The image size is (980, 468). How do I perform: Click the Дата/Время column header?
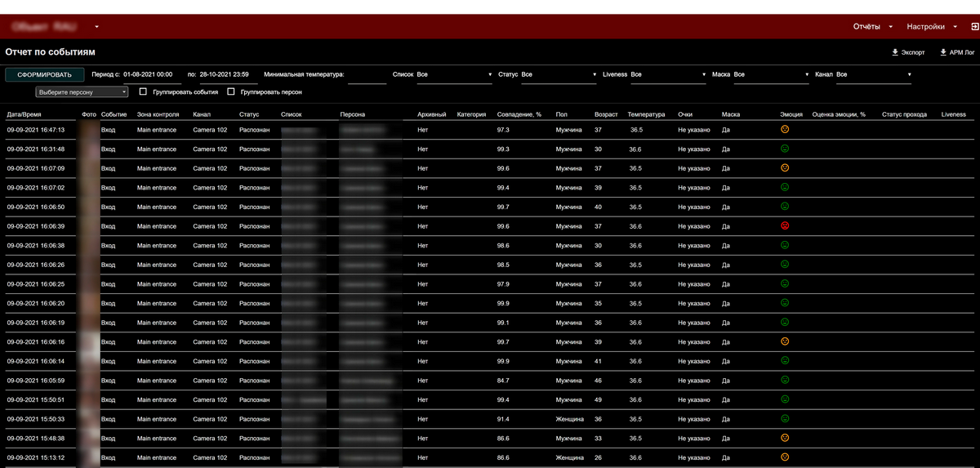[24, 114]
